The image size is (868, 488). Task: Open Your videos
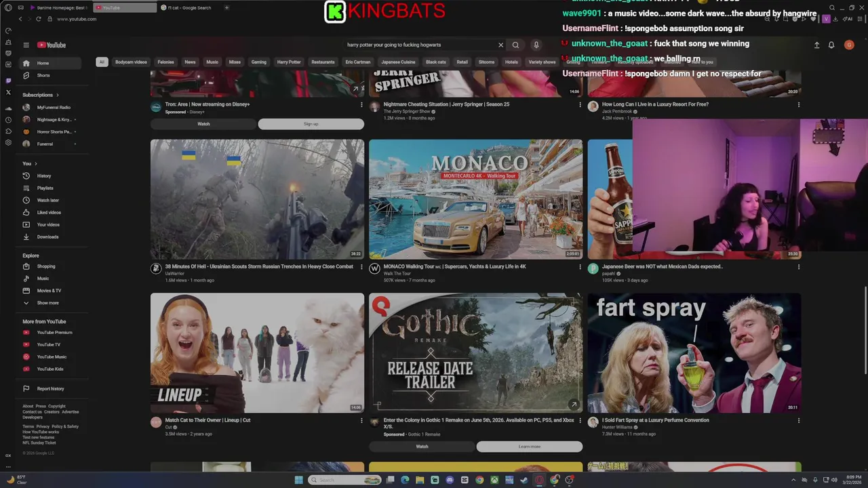pyautogui.click(x=51, y=224)
